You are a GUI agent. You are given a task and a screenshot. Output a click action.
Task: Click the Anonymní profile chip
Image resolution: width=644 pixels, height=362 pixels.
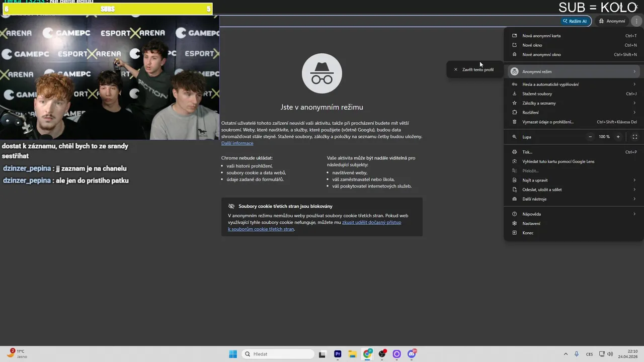tap(612, 21)
